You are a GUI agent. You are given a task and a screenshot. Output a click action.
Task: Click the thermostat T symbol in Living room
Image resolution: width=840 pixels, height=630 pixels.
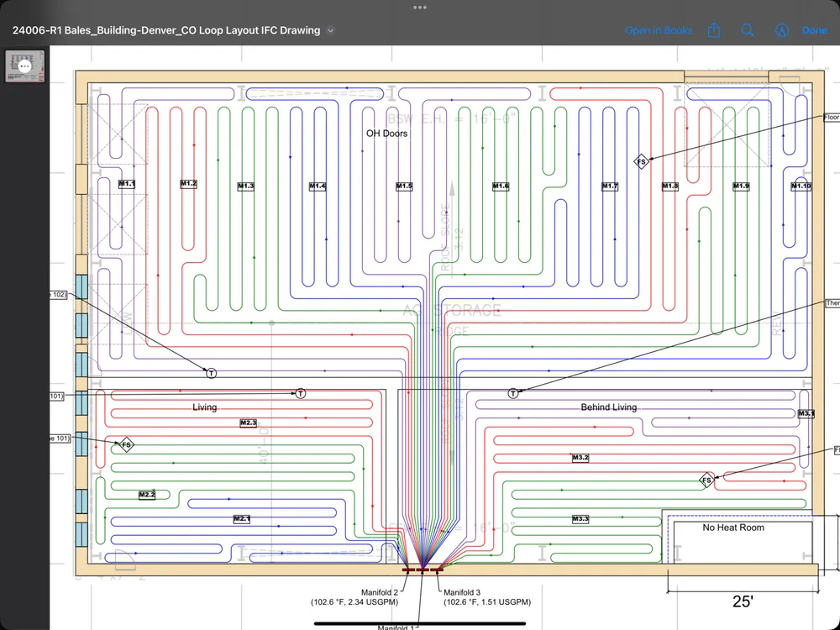pyautogui.click(x=300, y=393)
